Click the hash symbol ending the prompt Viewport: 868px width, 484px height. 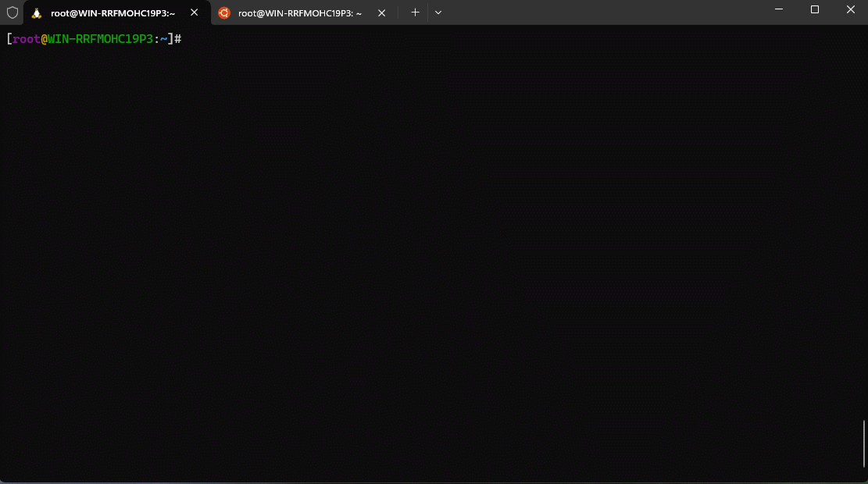178,39
